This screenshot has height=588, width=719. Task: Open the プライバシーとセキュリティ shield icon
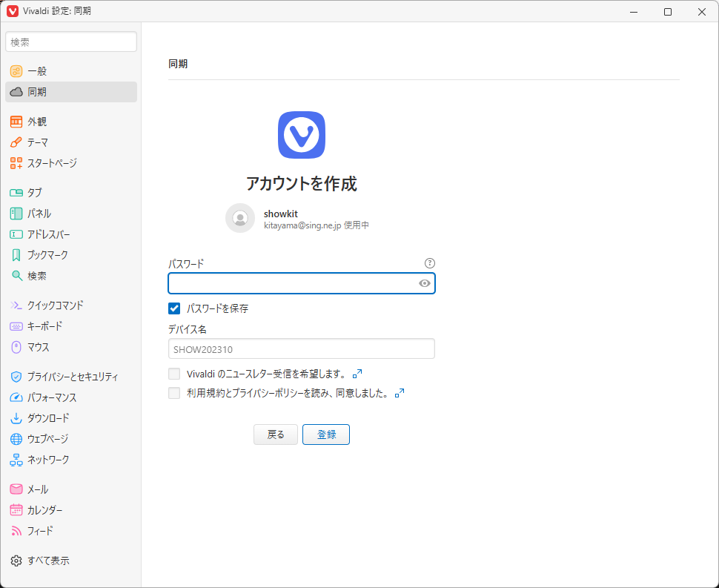(16, 377)
